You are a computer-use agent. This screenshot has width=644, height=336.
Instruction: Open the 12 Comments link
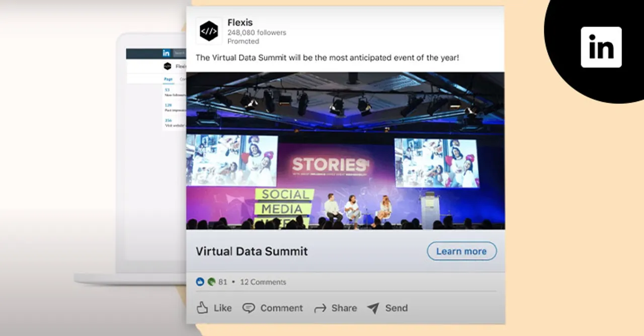(263, 282)
